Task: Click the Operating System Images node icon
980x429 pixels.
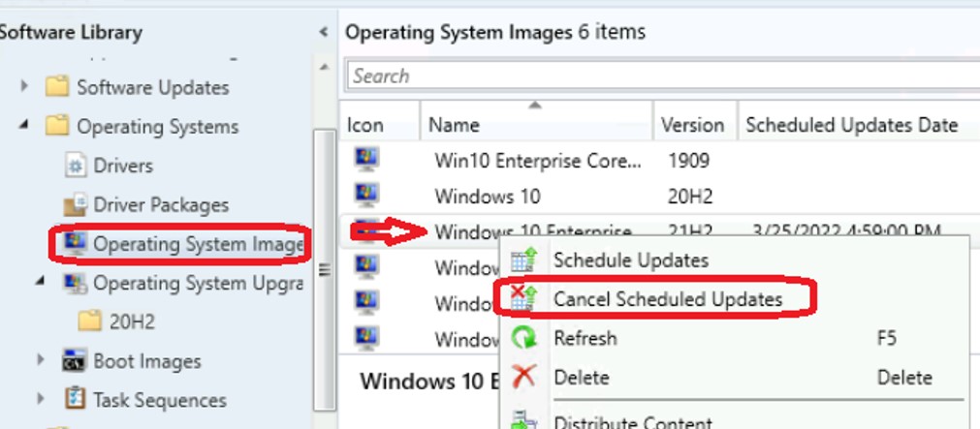Action: coord(76,243)
